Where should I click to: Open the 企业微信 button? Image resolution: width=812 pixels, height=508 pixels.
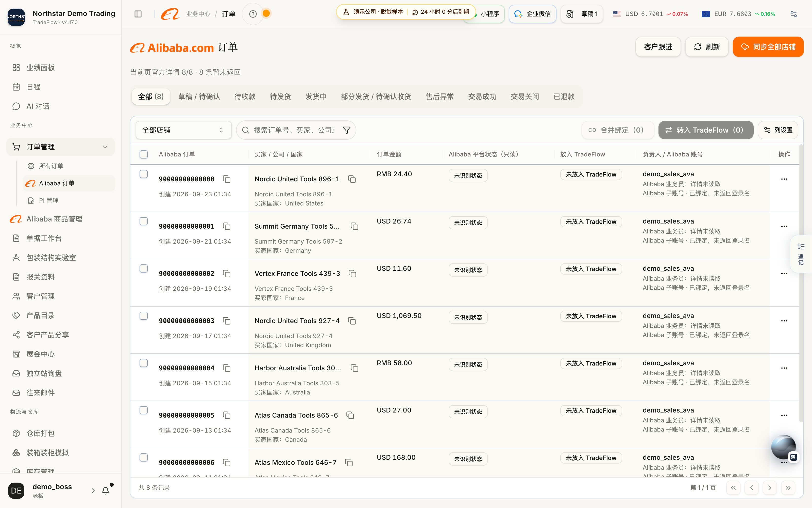pyautogui.click(x=532, y=14)
